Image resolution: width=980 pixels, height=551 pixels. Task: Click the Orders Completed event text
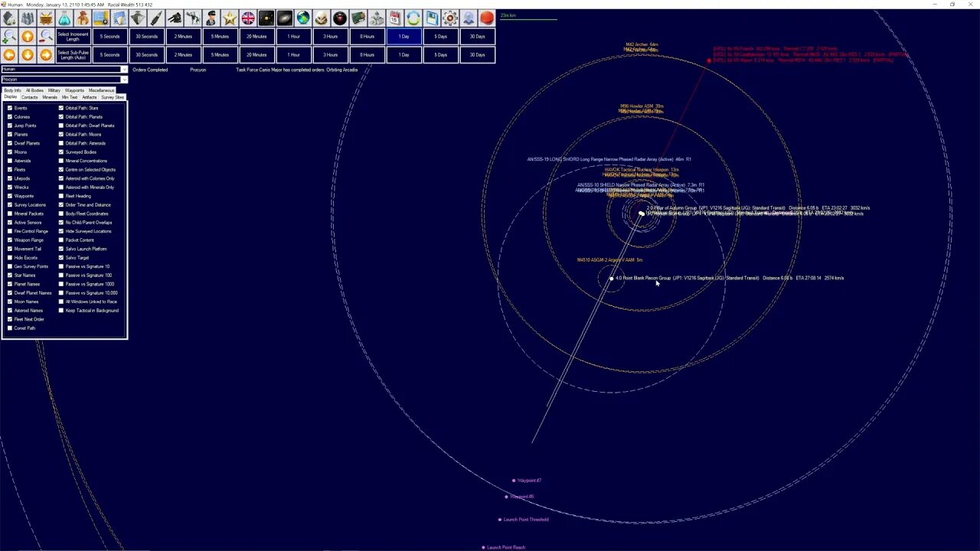(x=150, y=70)
